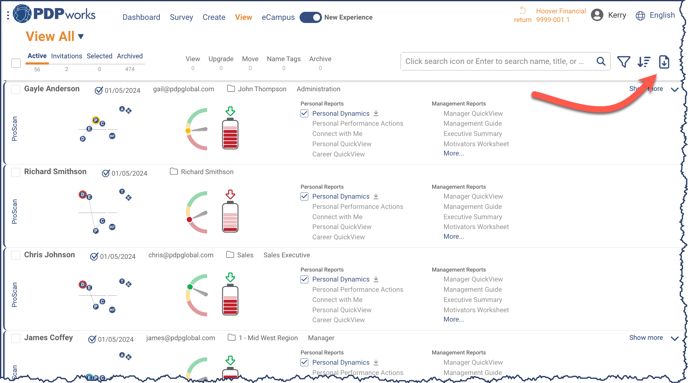Click Gayle Anderson's completed date check icon
This screenshot has height=383, width=688.
pyautogui.click(x=99, y=90)
